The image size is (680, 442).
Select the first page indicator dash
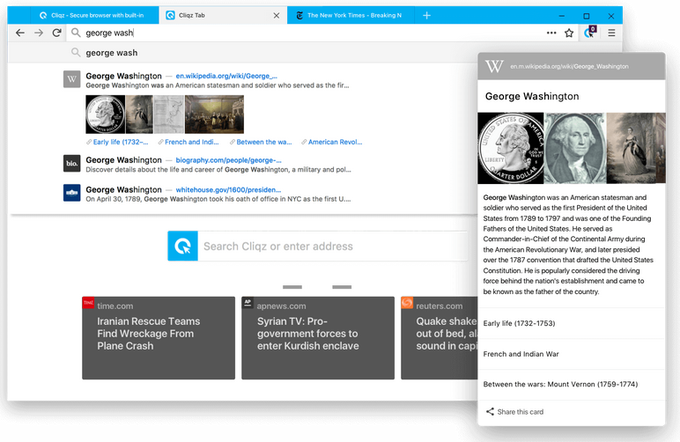pos(292,287)
